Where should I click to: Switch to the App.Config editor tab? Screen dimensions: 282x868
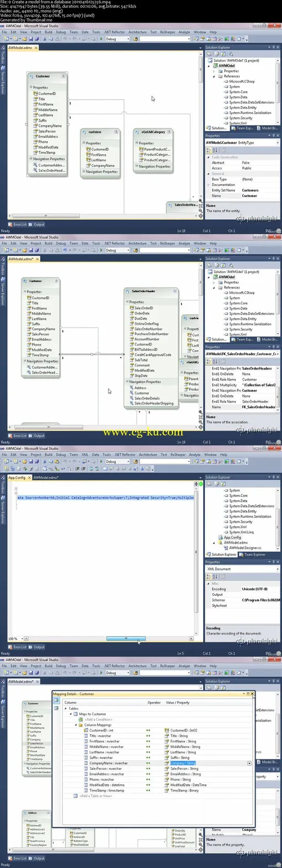click(17, 478)
